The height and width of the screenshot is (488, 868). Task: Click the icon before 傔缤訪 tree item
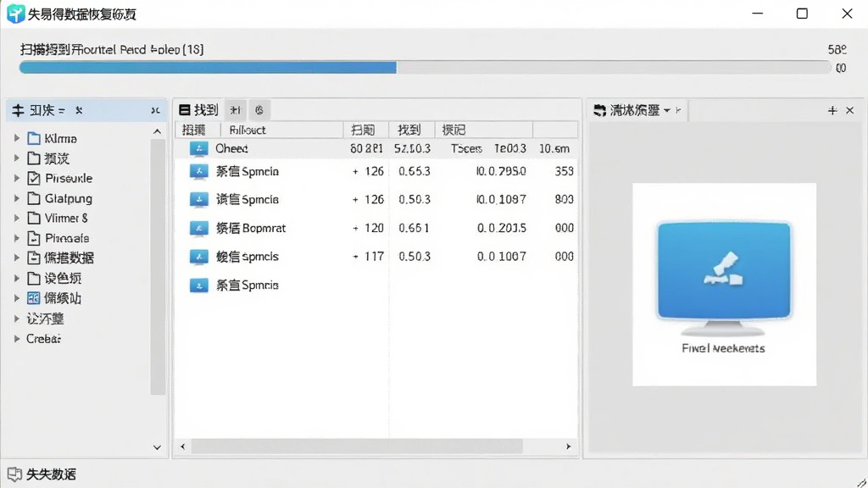pyautogui.click(x=34, y=299)
